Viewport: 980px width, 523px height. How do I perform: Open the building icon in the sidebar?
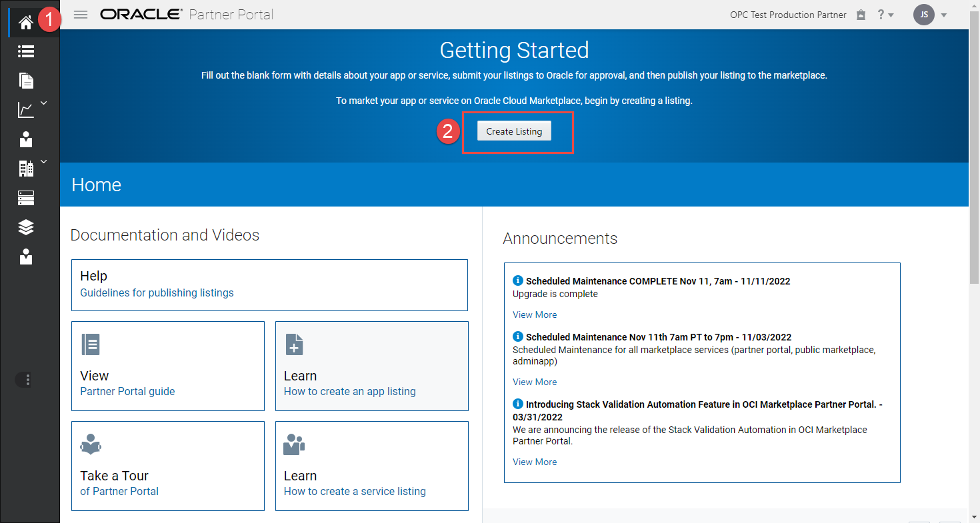[26, 169]
